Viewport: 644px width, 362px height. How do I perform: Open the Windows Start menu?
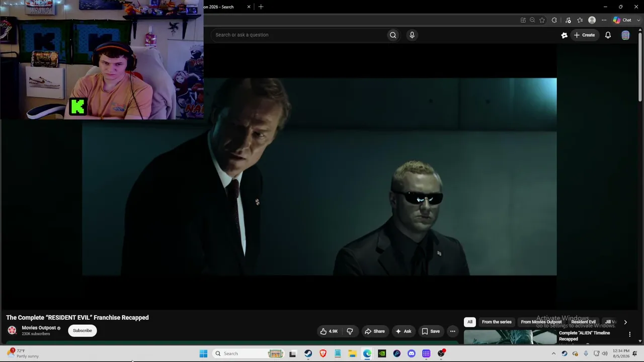[x=203, y=353]
